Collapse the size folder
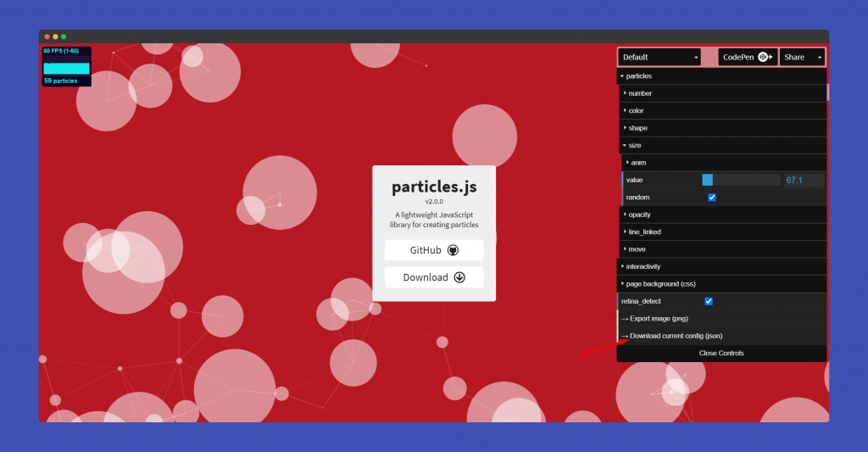The width and height of the screenshot is (868, 452). (723, 145)
